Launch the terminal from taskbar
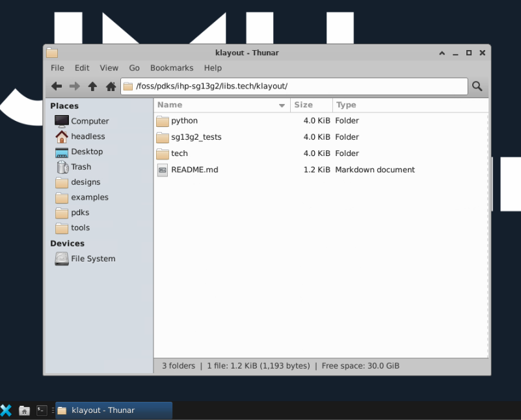Image resolution: width=521 pixels, height=420 pixels. tap(42, 411)
